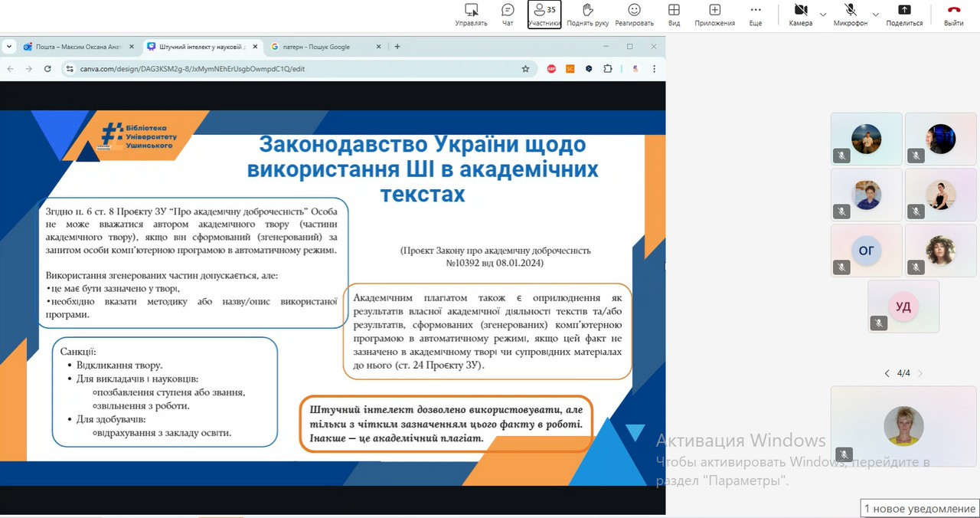Image resolution: width=980 pixels, height=518 pixels.
Task: Select the УД participant tile
Action: pos(903,307)
